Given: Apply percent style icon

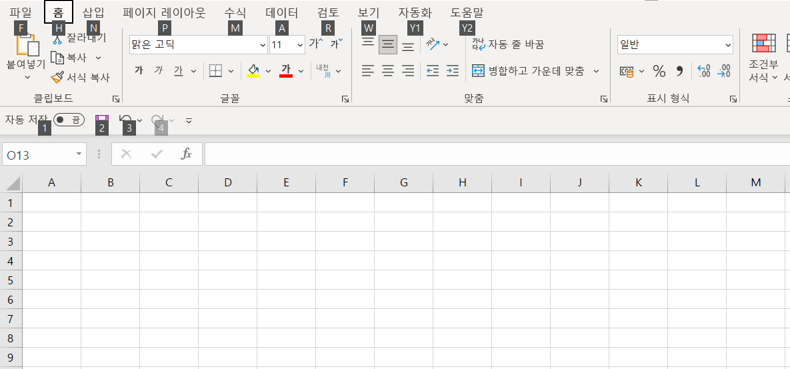Looking at the screenshot, I should point(659,72).
